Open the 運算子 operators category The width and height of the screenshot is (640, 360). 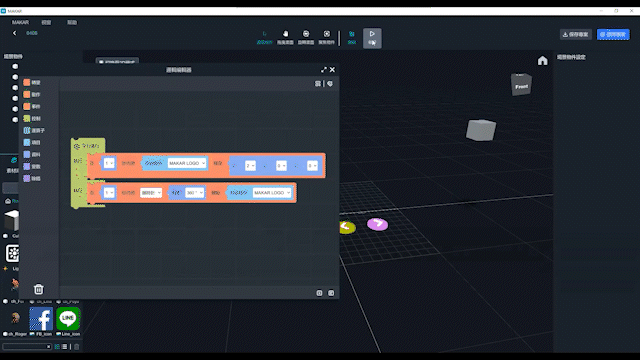(x=34, y=130)
